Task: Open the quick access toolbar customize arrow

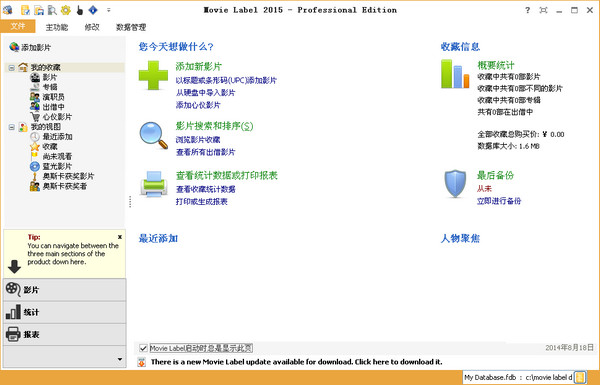Action: [x=109, y=10]
